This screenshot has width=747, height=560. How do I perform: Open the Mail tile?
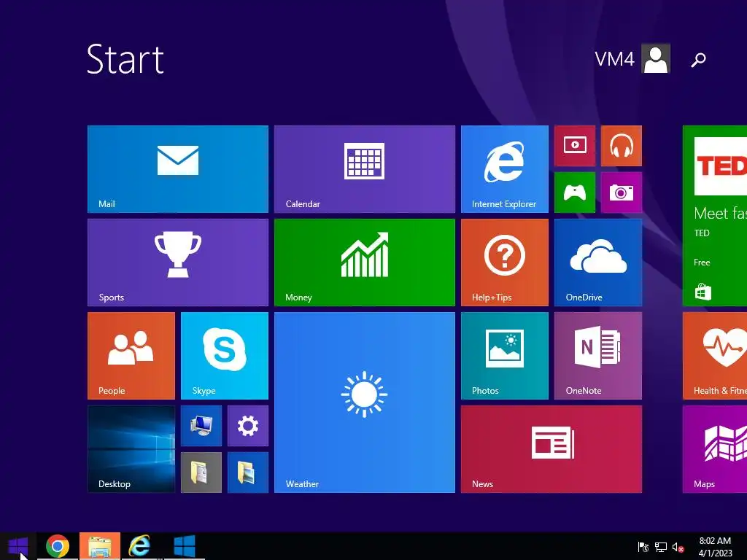(178, 169)
